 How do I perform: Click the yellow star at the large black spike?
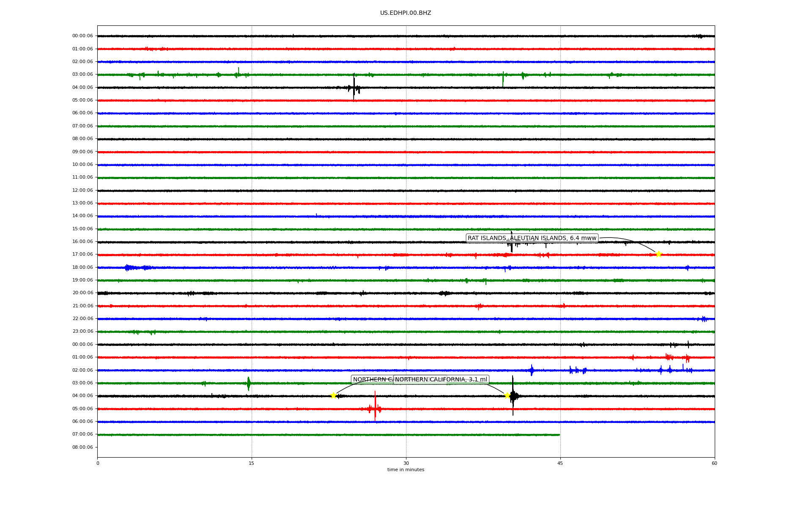(507, 395)
